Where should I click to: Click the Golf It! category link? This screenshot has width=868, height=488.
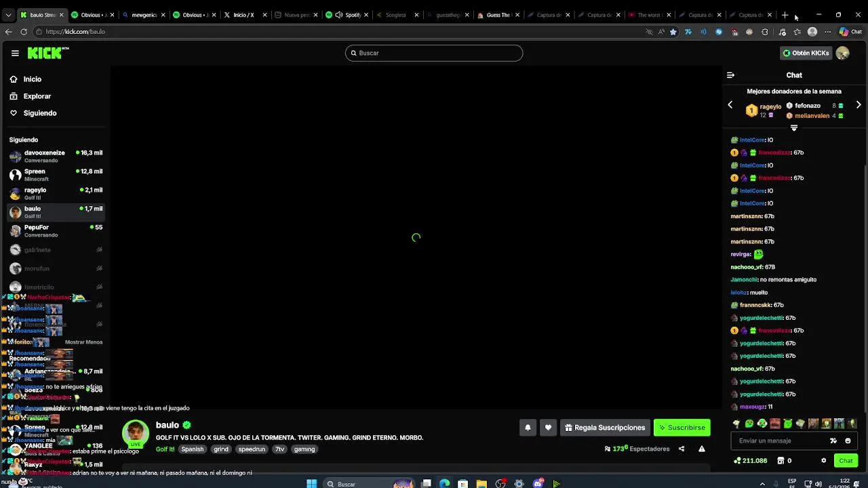(165, 449)
